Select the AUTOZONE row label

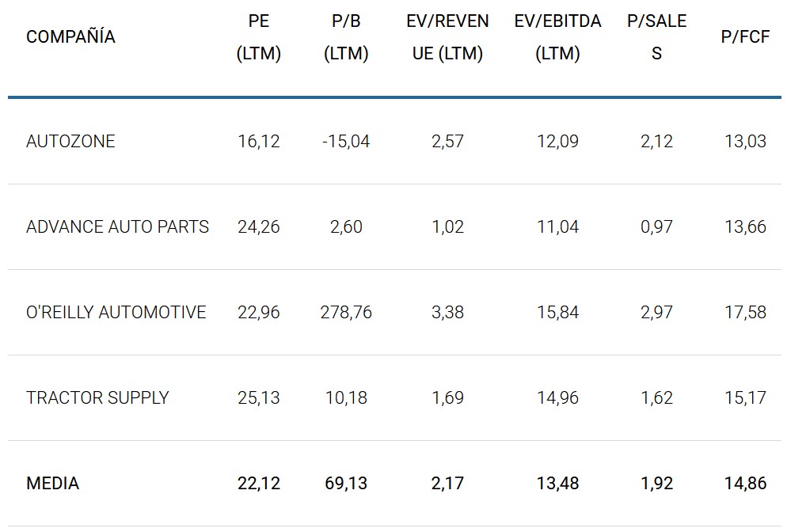[70, 142]
